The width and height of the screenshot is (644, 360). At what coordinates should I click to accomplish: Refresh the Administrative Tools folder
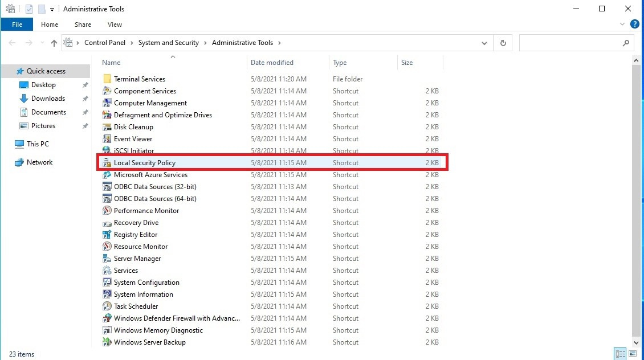tap(503, 43)
